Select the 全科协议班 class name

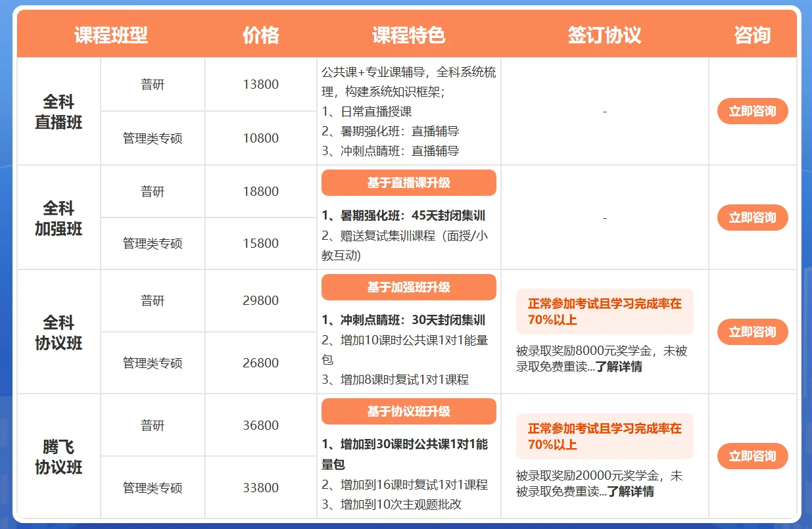(x=59, y=333)
